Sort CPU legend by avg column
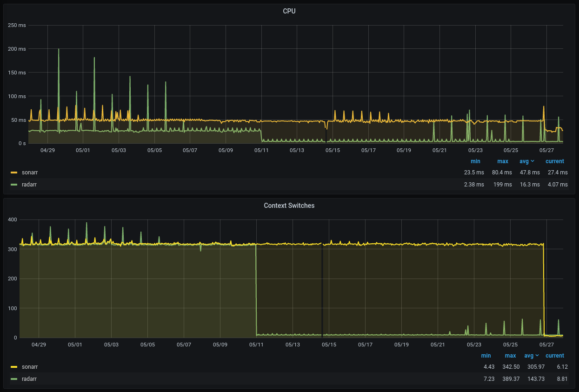The height and width of the screenshot is (392, 579). [524, 161]
